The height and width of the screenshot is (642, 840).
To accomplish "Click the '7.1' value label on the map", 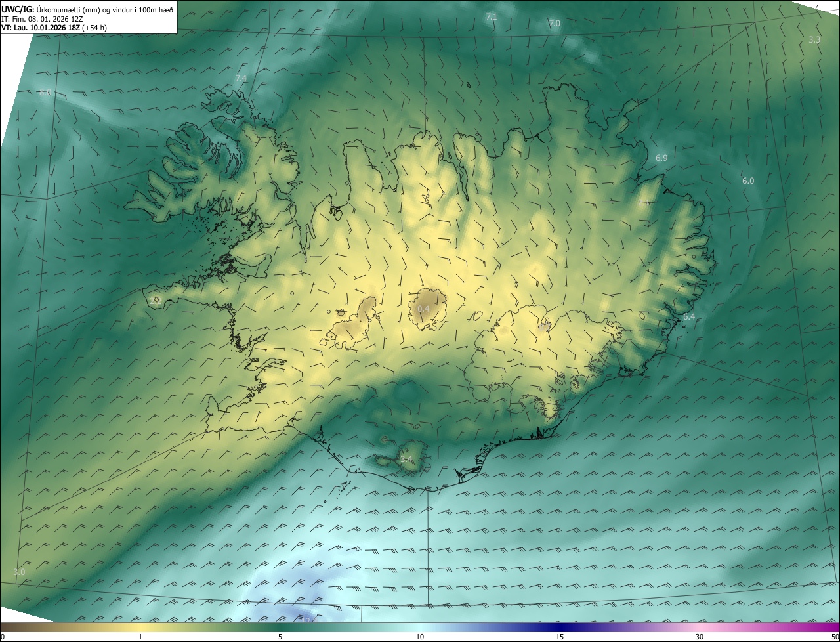I will [x=492, y=16].
